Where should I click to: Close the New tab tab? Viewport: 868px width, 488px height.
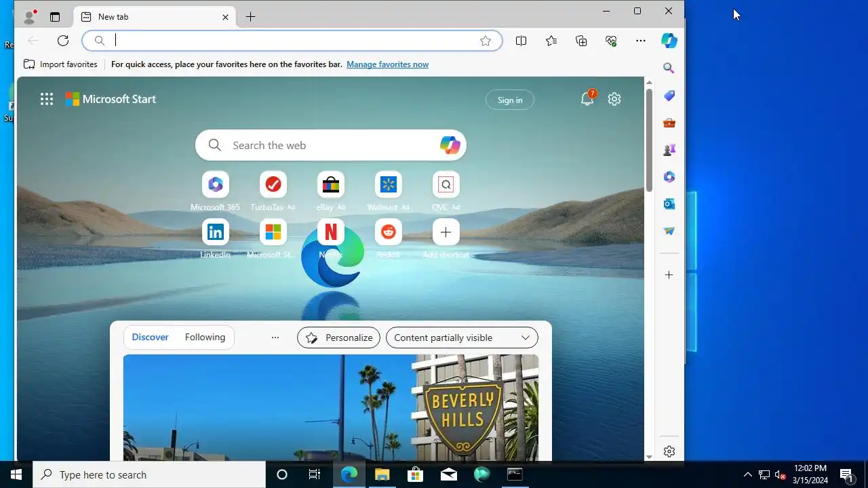coord(226,17)
